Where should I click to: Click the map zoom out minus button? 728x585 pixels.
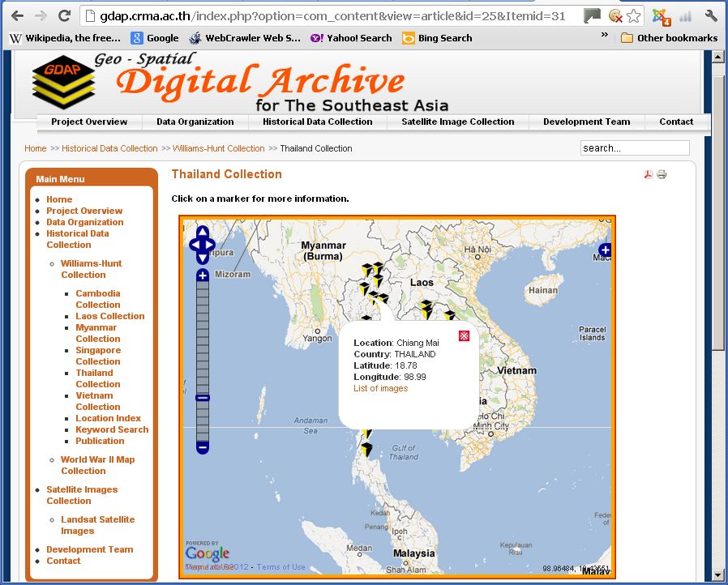(203, 447)
